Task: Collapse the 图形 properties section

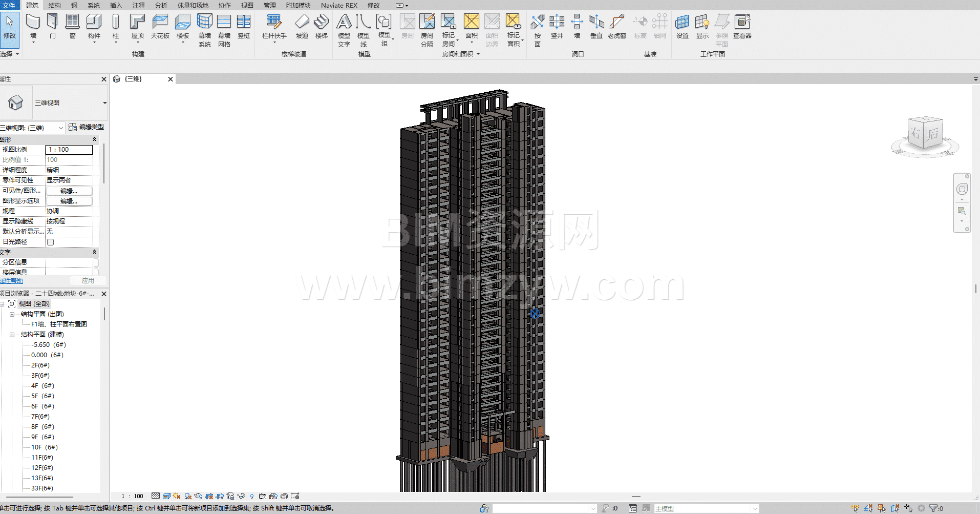Action: click(x=94, y=139)
